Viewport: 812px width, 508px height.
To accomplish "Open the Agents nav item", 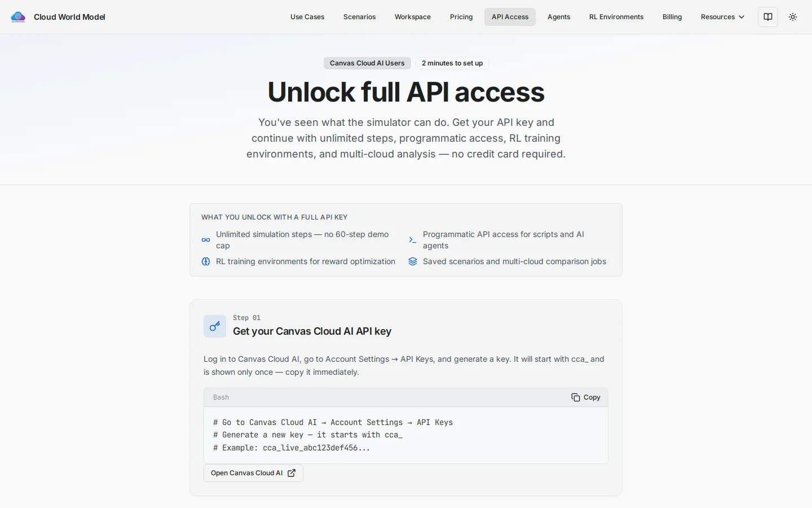I will coord(559,17).
